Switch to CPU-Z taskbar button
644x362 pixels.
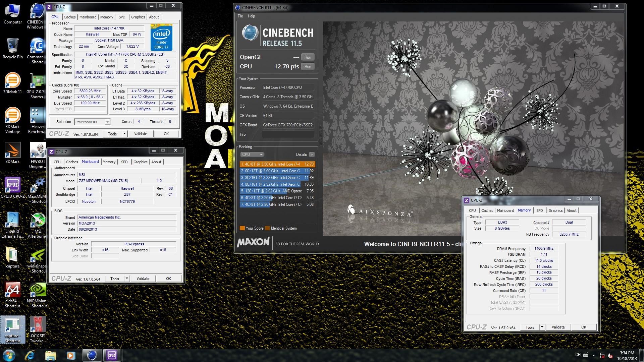[x=112, y=355]
